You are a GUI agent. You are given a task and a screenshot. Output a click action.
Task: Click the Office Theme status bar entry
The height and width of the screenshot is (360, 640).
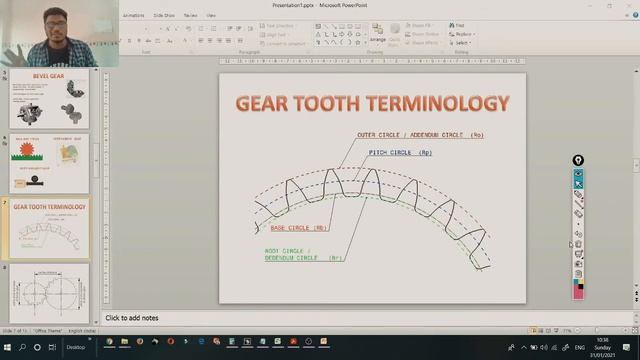click(x=48, y=331)
